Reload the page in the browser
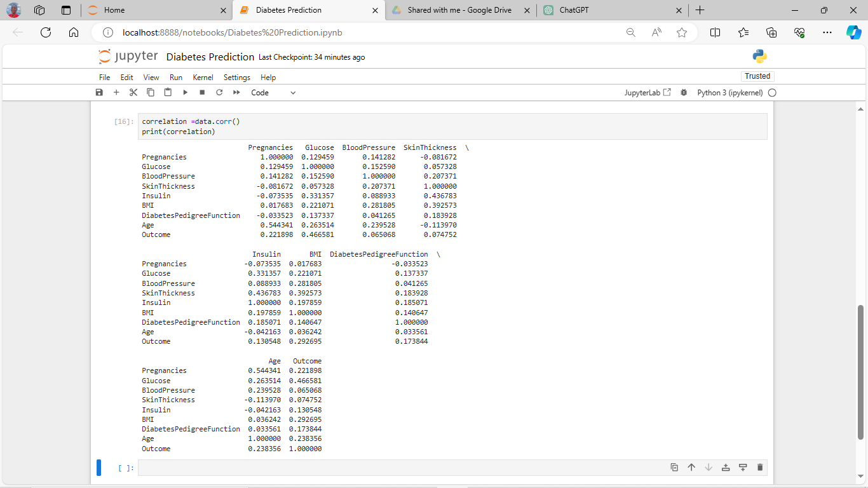Viewport: 868px width, 488px height. (x=46, y=32)
